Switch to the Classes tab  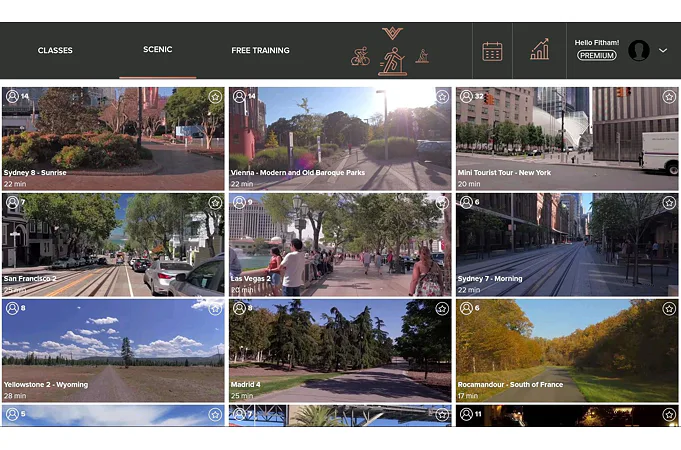click(x=55, y=51)
